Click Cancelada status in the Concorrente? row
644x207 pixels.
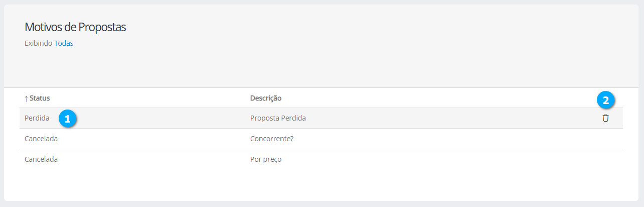point(41,139)
